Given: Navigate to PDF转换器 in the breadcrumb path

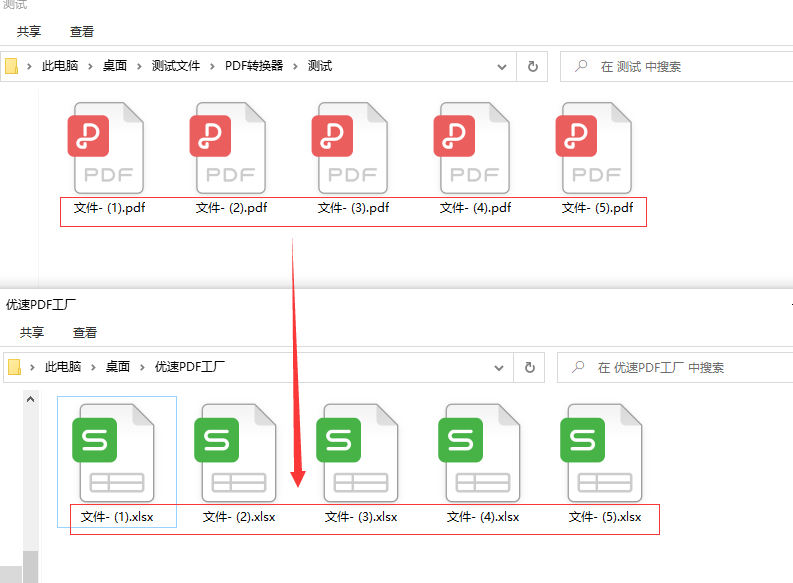Looking at the screenshot, I should click(x=254, y=66).
